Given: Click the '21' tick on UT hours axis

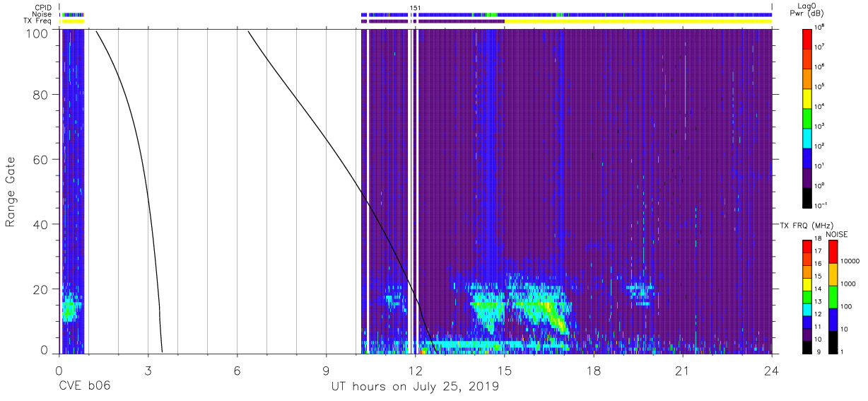Looking at the screenshot, I should (683, 369).
